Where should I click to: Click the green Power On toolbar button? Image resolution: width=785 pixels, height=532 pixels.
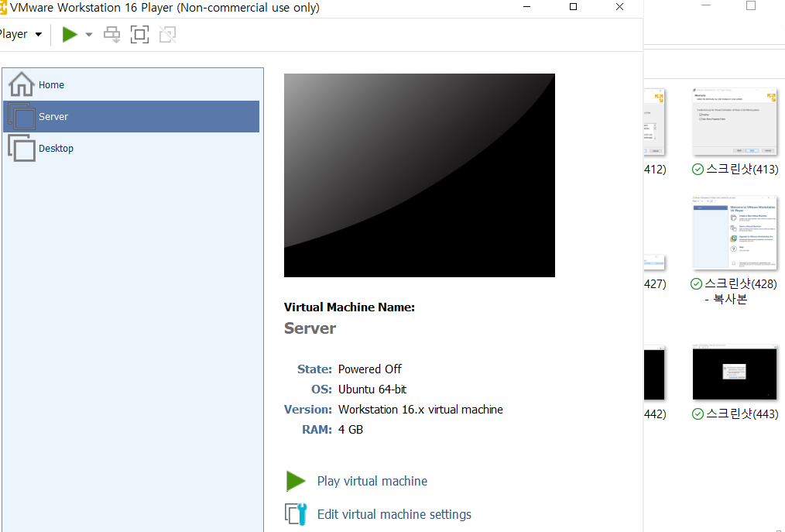pyautogui.click(x=70, y=35)
